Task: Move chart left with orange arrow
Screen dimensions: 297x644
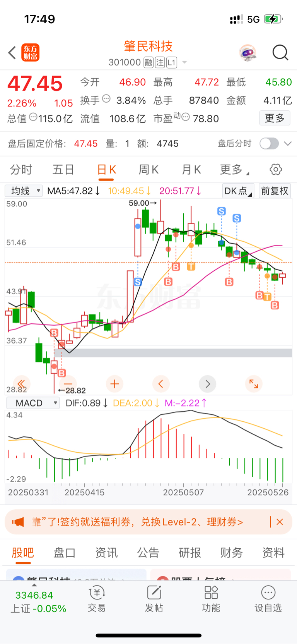Action: (161, 384)
